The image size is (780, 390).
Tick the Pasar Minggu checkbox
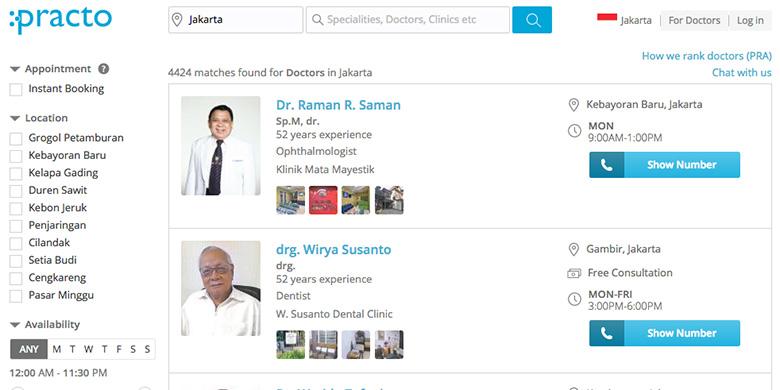coord(16,296)
